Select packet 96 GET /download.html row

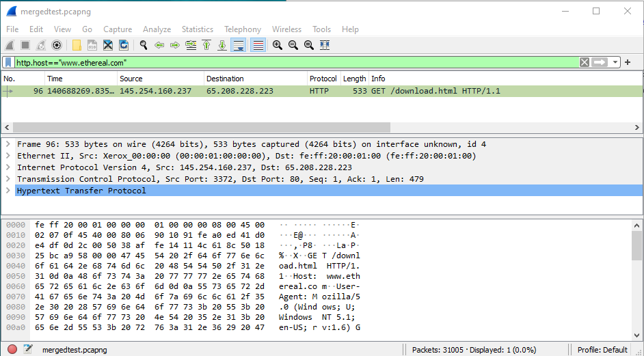[x=322, y=91]
